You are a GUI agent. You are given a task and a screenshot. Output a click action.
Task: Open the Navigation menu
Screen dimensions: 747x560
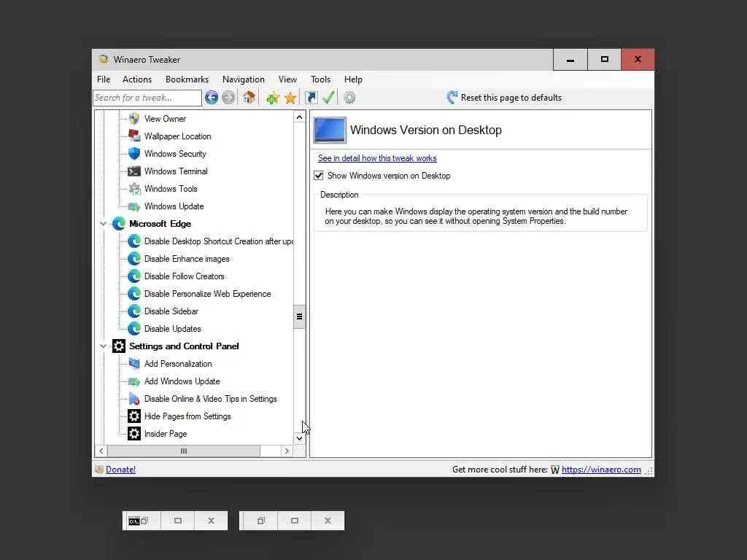pos(244,79)
